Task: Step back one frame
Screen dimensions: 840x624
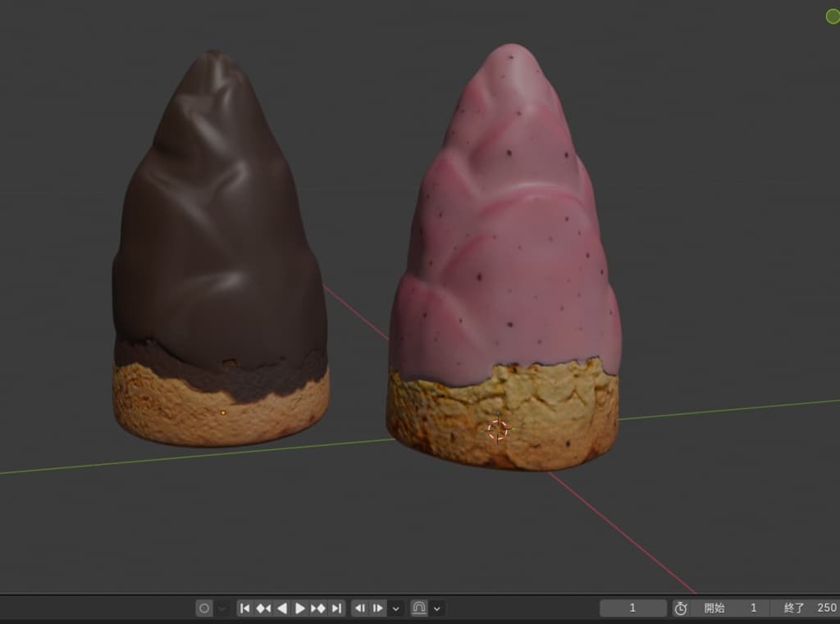Action: coord(360,608)
